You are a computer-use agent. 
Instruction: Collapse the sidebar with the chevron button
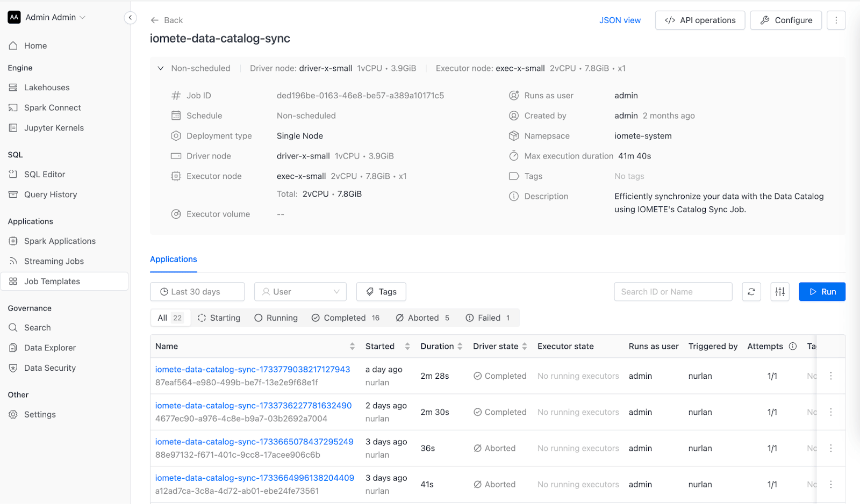130,18
